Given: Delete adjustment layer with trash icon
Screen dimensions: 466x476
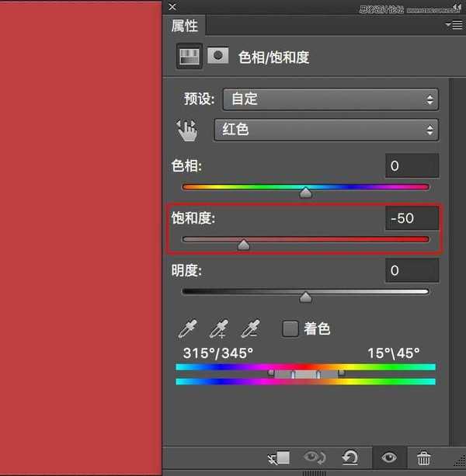Looking at the screenshot, I should (424, 458).
